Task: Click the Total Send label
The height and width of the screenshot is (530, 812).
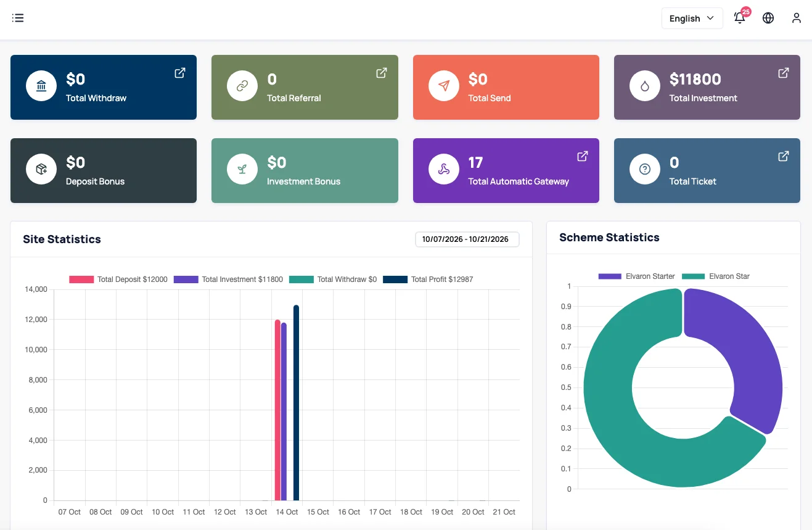Action: [x=490, y=98]
